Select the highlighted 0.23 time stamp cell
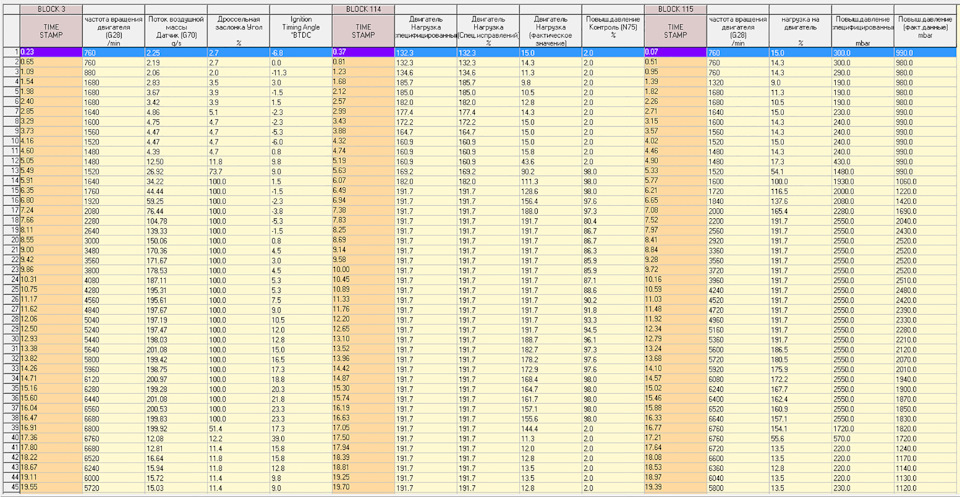This screenshot has width=960, height=497. 51,53
